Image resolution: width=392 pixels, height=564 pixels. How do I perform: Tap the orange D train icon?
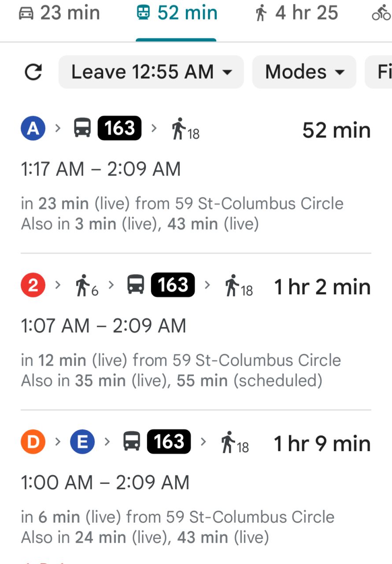point(33,442)
